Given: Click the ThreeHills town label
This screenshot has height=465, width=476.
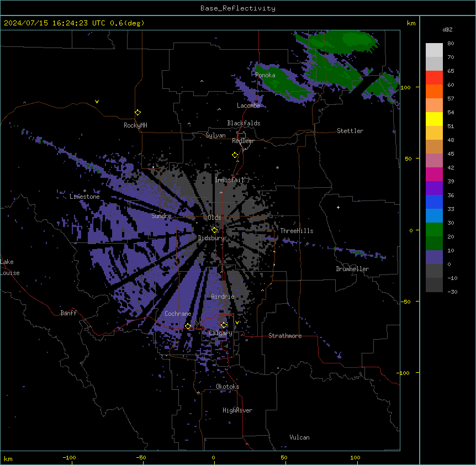Looking at the screenshot, I should [297, 231].
